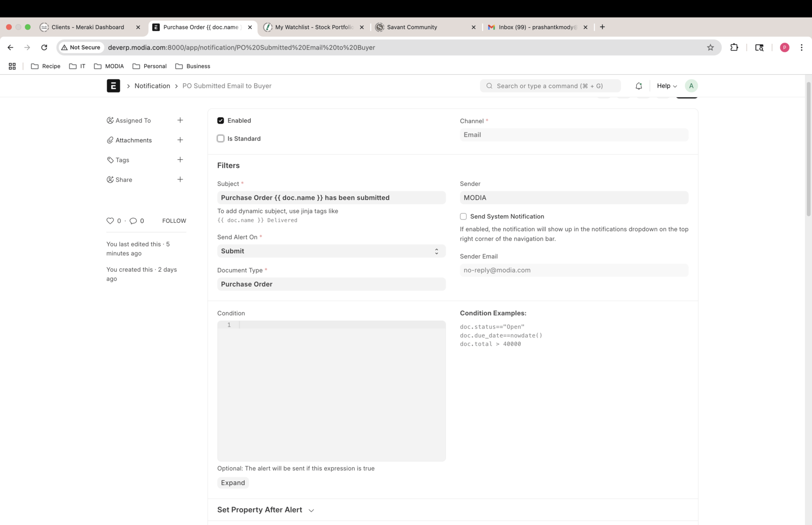Check the Is Standard checkbox
The width and height of the screenshot is (812, 525).
tap(221, 139)
